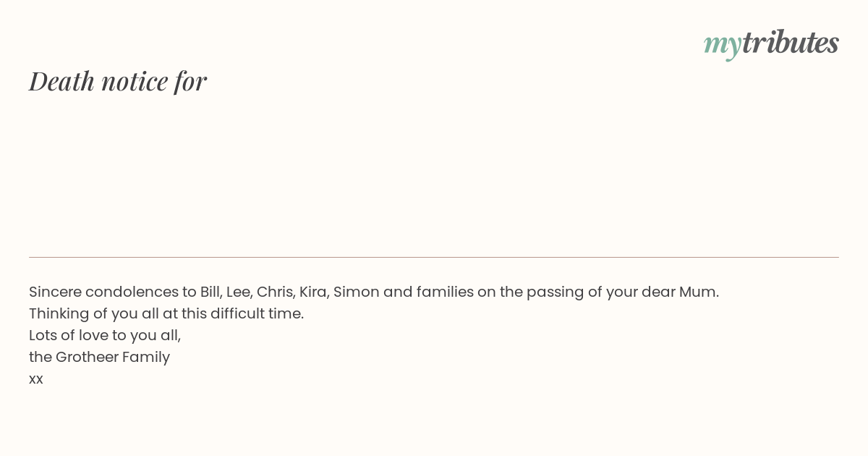Image resolution: width=868 pixels, height=456 pixels.
Task: Click the "xx" closing text
Action: pos(36,379)
